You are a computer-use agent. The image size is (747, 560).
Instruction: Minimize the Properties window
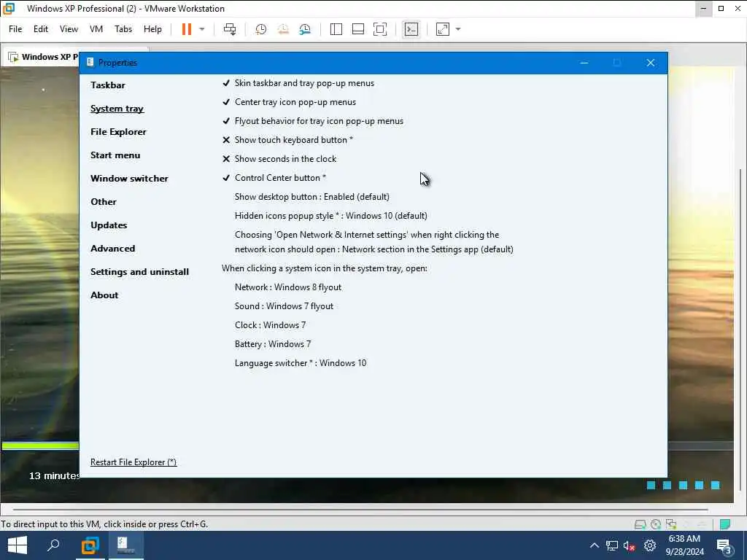[584, 63]
